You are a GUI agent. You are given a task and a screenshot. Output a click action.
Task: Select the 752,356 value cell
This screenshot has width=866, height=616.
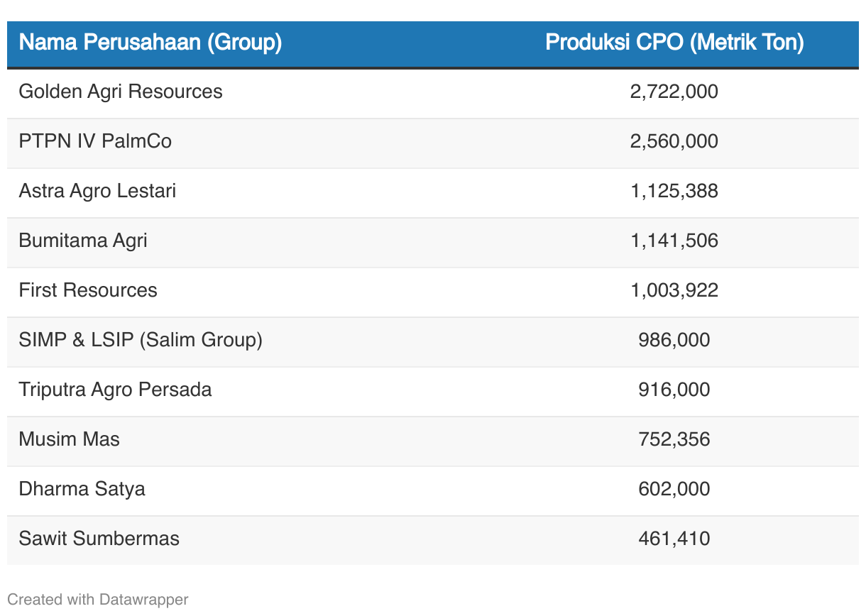(x=674, y=439)
